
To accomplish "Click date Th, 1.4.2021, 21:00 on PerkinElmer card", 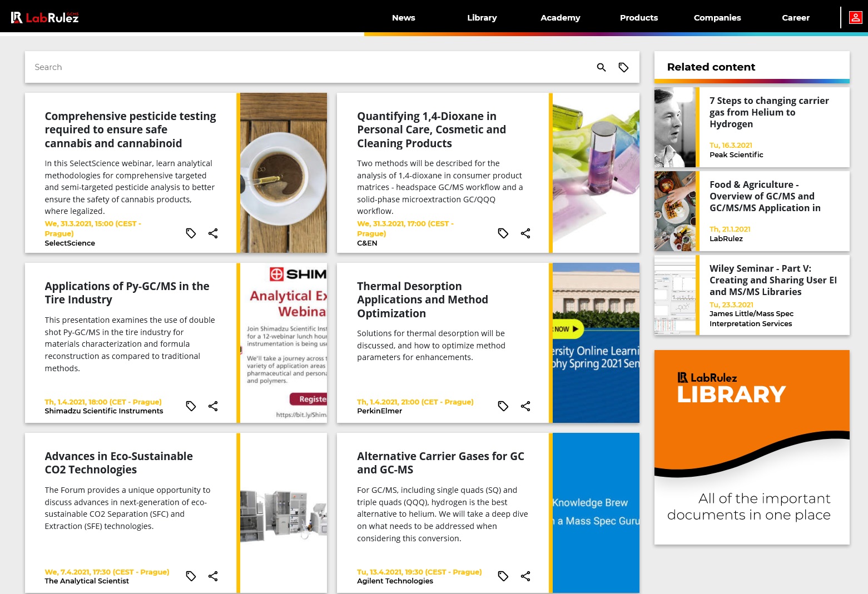I will 415,402.
